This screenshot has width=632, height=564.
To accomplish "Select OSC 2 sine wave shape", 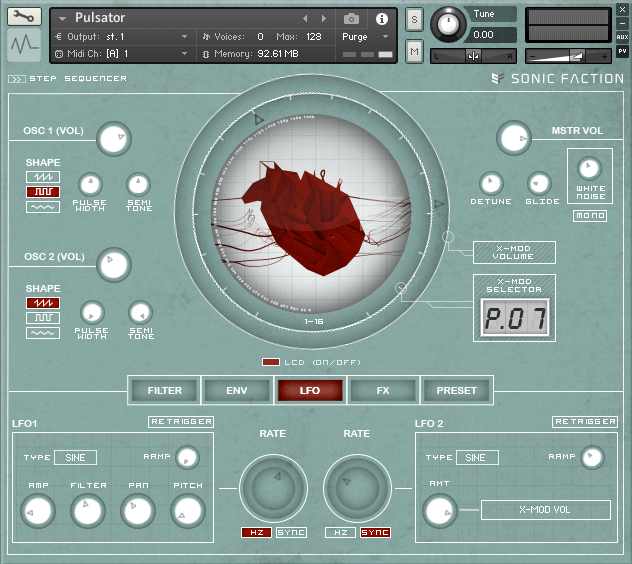I will tap(43, 333).
